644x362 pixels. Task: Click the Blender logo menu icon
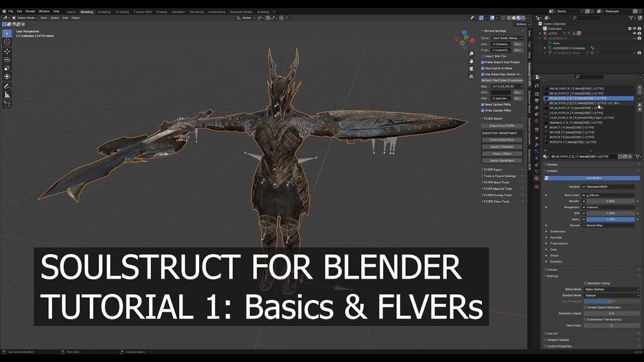(4, 11)
